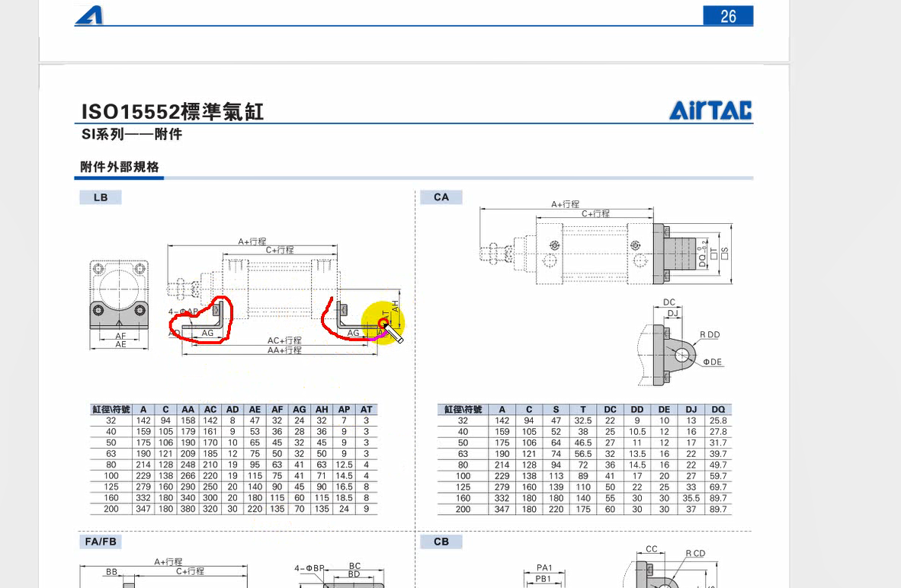Click the LB section label
This screenshot has height=588, width=901.
point(101,197)
